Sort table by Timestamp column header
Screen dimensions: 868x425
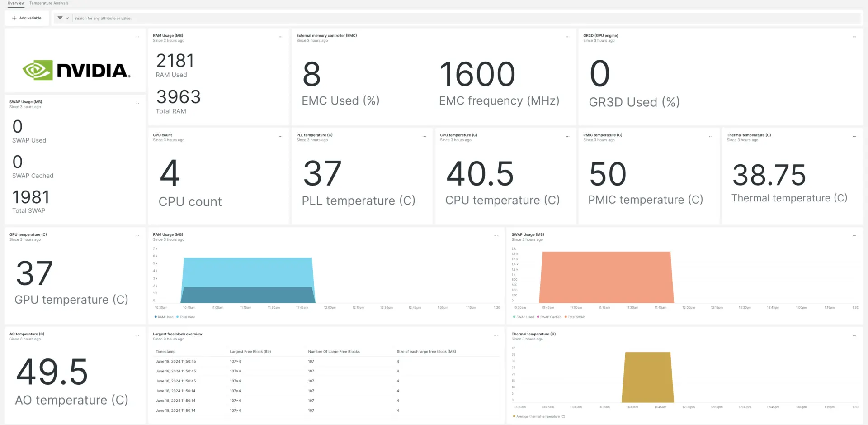point(165,351)
